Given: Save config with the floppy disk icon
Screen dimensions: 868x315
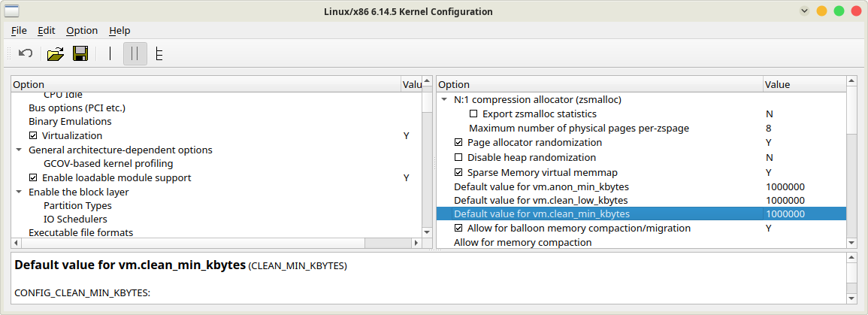Looking at the screenshot, I should (x=80, y=53).
